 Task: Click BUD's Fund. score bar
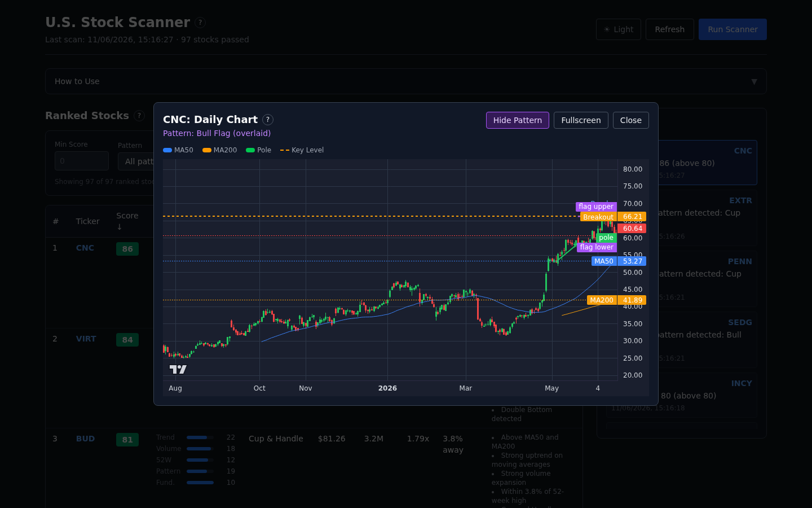tap(200, 483)
